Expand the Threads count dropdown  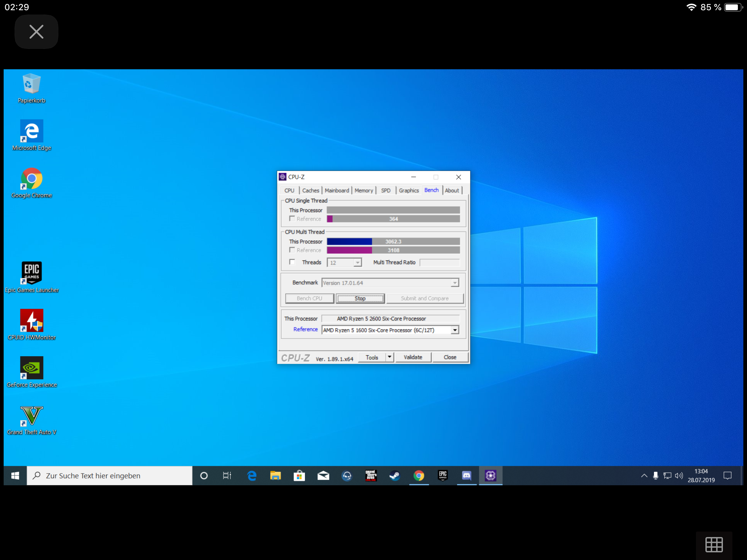pyautogui.click(x=358, y=262)
